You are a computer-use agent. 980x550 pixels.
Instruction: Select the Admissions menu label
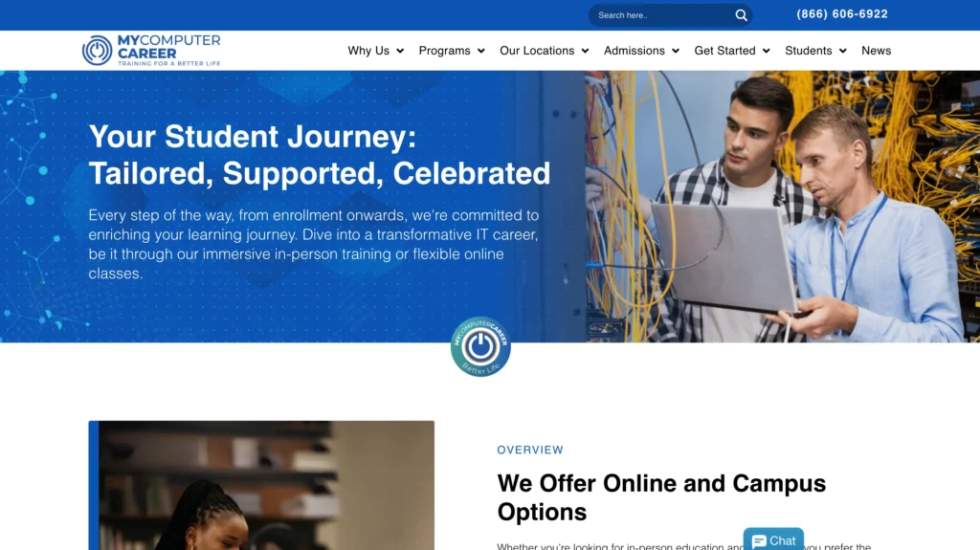point(635,51)
